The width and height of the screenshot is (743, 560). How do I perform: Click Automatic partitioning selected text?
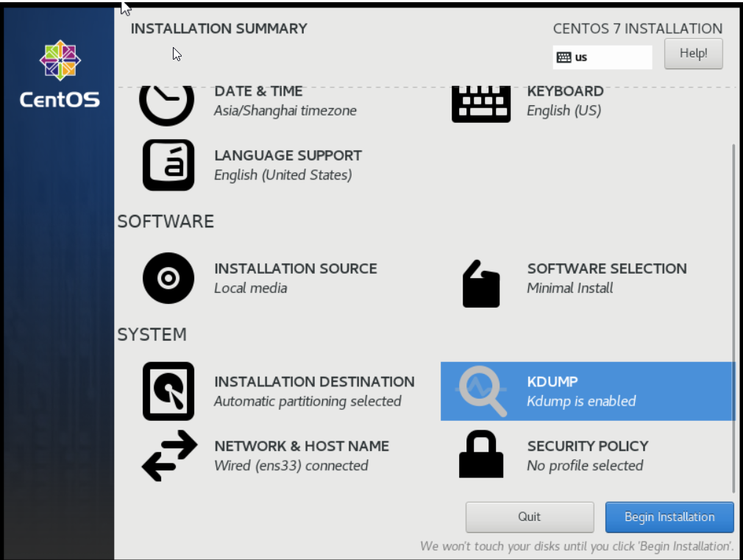pos(307,401)
